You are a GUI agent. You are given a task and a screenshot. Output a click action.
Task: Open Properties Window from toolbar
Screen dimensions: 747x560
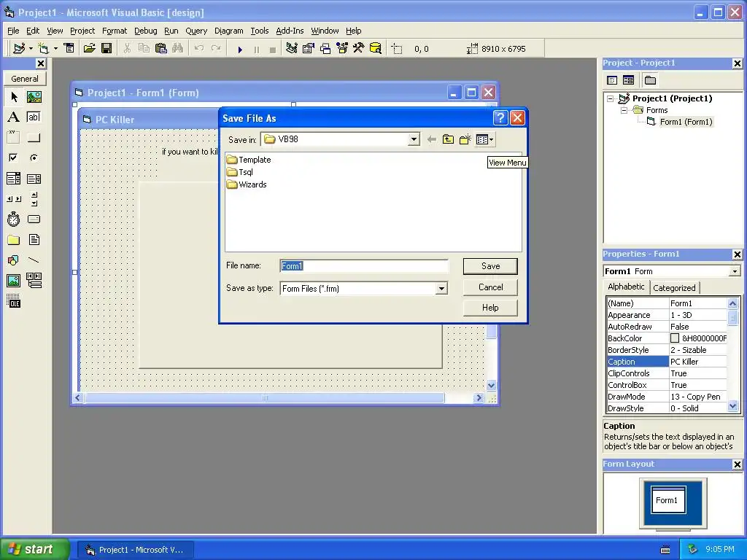pyautogui.click(x=309, y=48)
